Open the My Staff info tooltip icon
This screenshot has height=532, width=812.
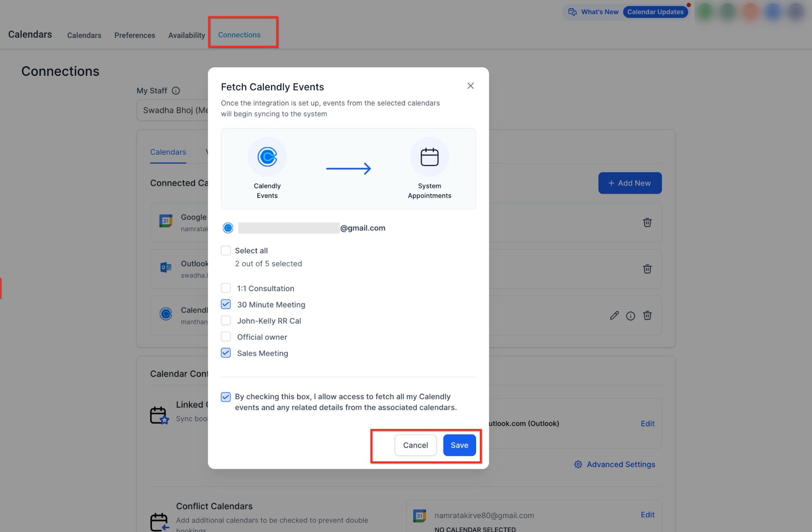[x=176, y=91]
